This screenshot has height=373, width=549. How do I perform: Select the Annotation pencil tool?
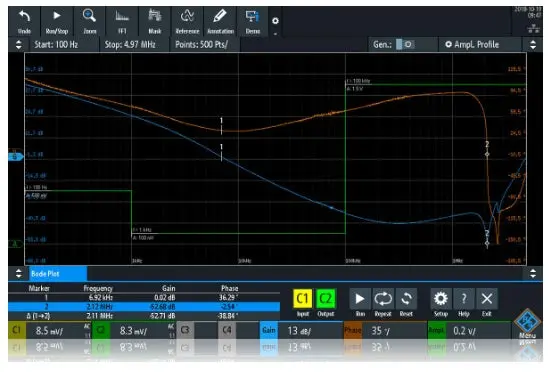220,22
